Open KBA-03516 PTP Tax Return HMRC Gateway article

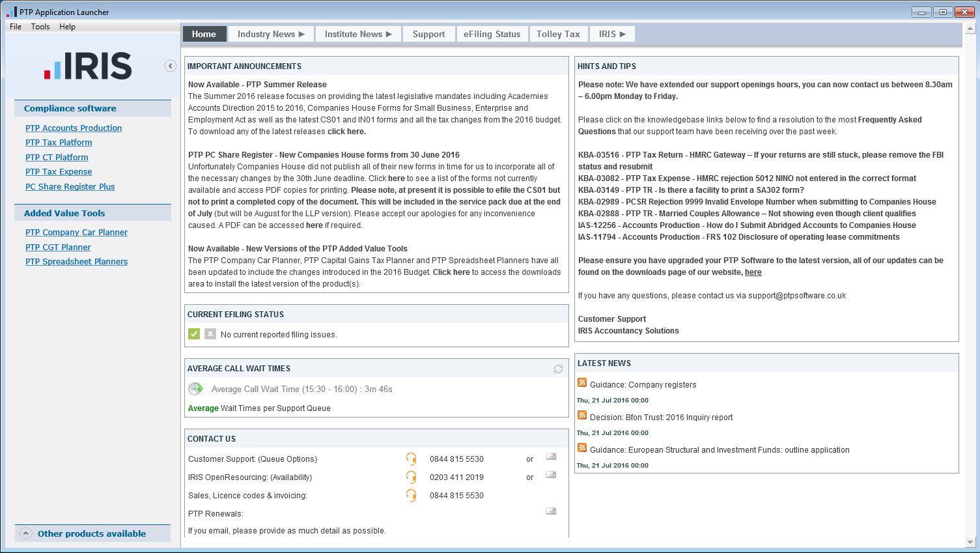[x=761, y=161]
